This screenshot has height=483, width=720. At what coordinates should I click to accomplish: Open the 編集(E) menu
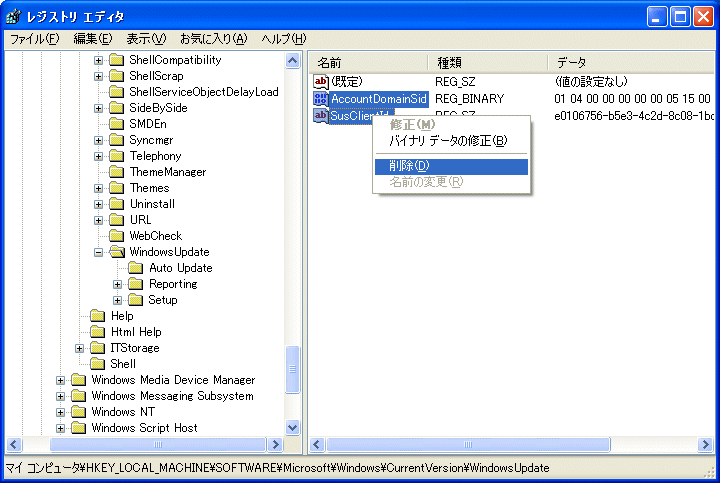tap(93, 39)
